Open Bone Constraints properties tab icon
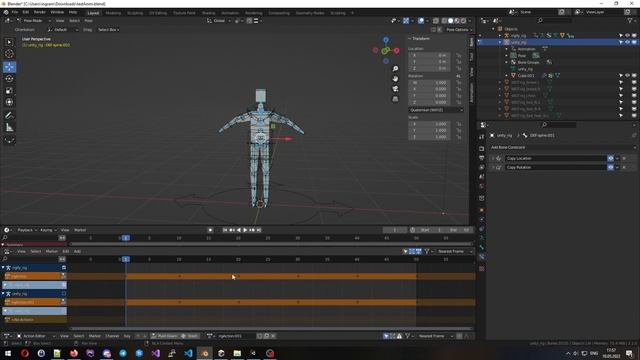Screen dimensions: 640x360 click(482, 257)
